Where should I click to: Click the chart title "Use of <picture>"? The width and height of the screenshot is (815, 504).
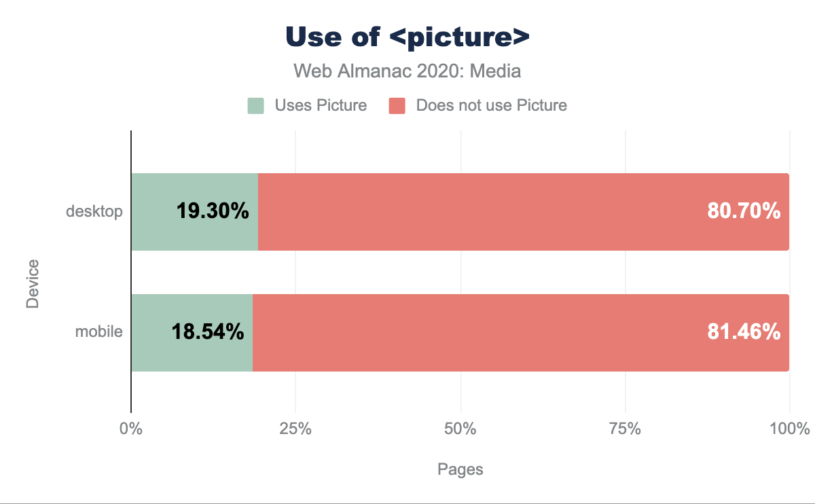pyautogui.click(x=407, y=38)
